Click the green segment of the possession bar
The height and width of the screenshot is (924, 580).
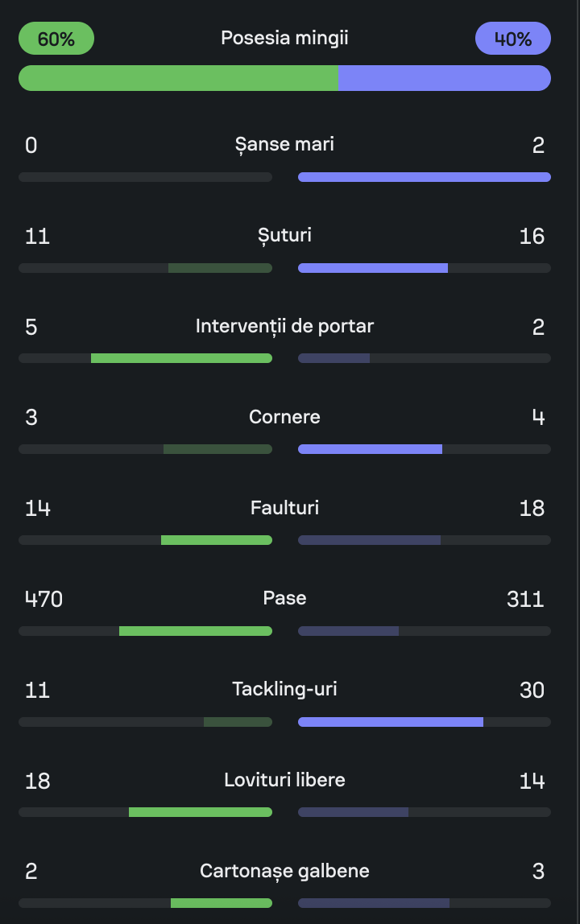click(x=177, y=78)
